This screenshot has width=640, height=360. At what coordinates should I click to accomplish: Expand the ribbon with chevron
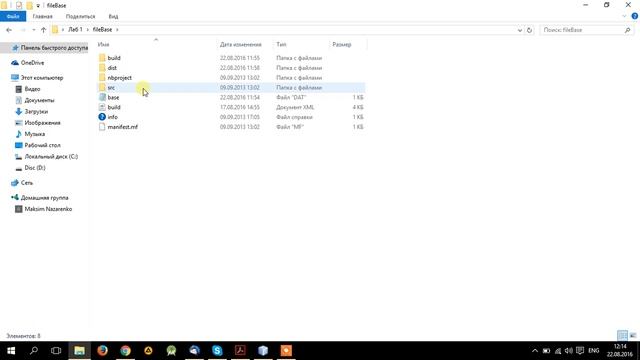click(624, 16)
